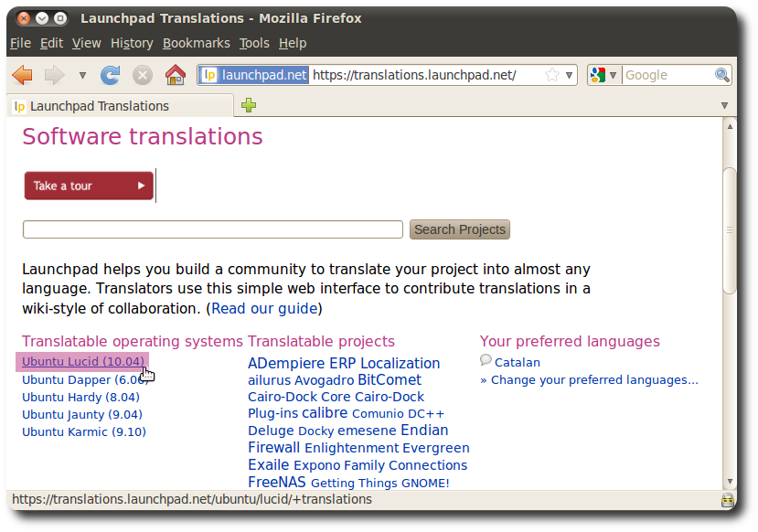Open the View menu
Viewport: 758px width, 532px height.
pyautogui.click(x=87, y=44)
